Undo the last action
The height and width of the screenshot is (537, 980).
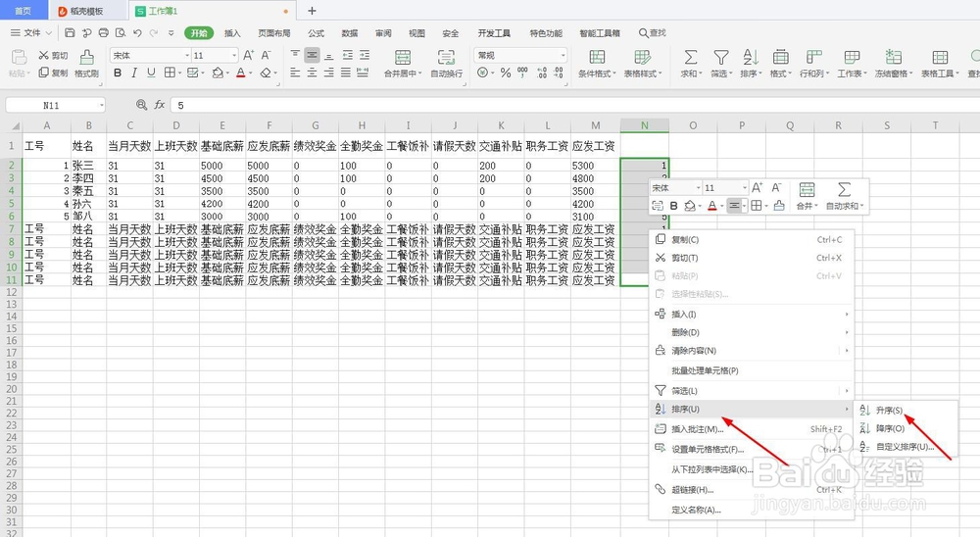click(x=137, y=32)
